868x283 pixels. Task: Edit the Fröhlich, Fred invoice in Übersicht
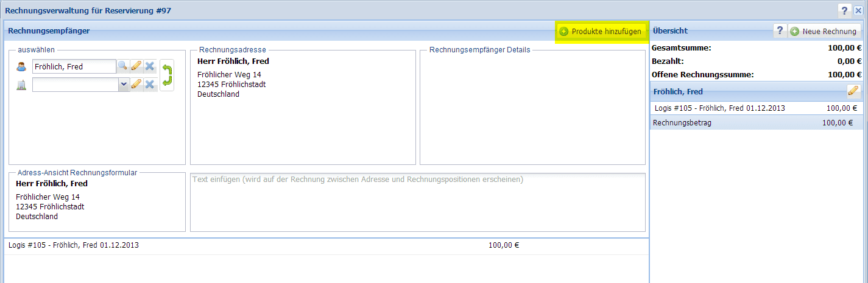[853, 91]
